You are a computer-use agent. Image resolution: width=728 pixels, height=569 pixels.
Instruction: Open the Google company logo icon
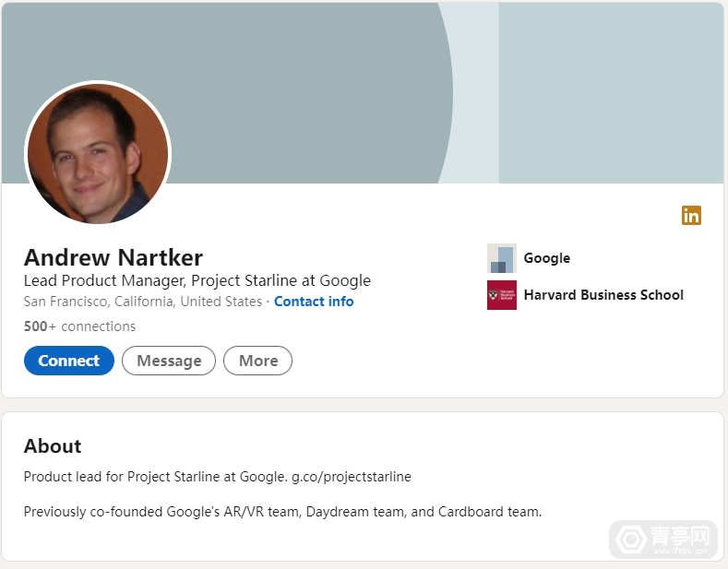click(501, 258)
